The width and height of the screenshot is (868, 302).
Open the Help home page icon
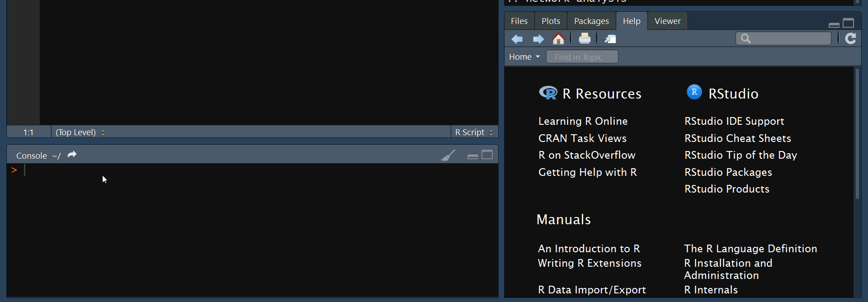point(559,39)
